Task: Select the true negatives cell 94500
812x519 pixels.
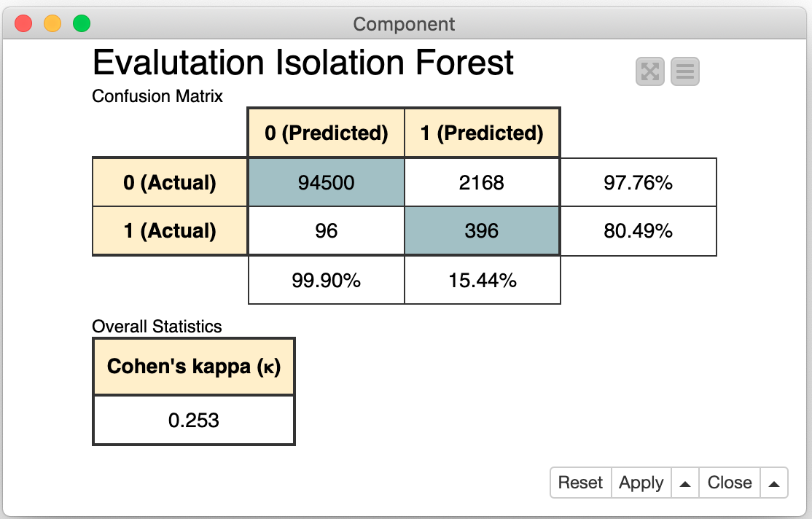Action: (x=326, y=182)
